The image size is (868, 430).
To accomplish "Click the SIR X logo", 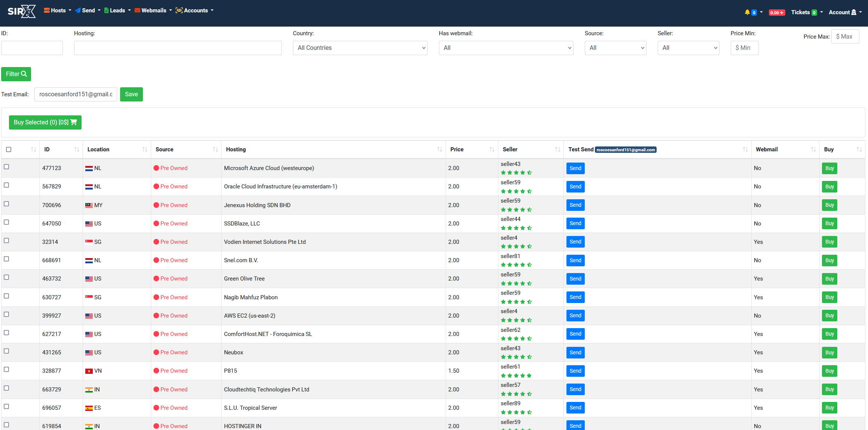I will click(22, 11).
